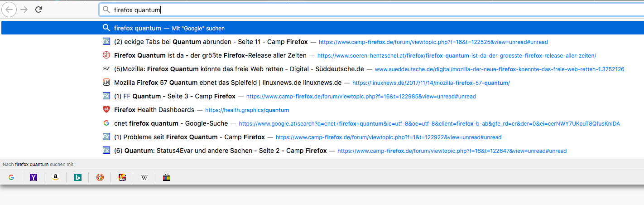Select the LEO dictionary search icon
644x205 pixels.
tap(122, 177)
